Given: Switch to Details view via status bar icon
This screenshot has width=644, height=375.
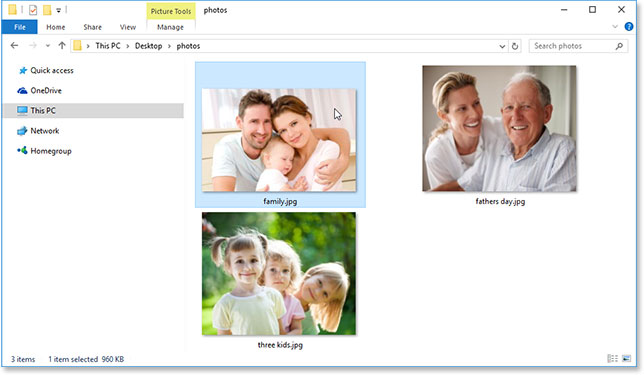Looking at the screenshot, I should pyautogui.click(x=612, y=359).
